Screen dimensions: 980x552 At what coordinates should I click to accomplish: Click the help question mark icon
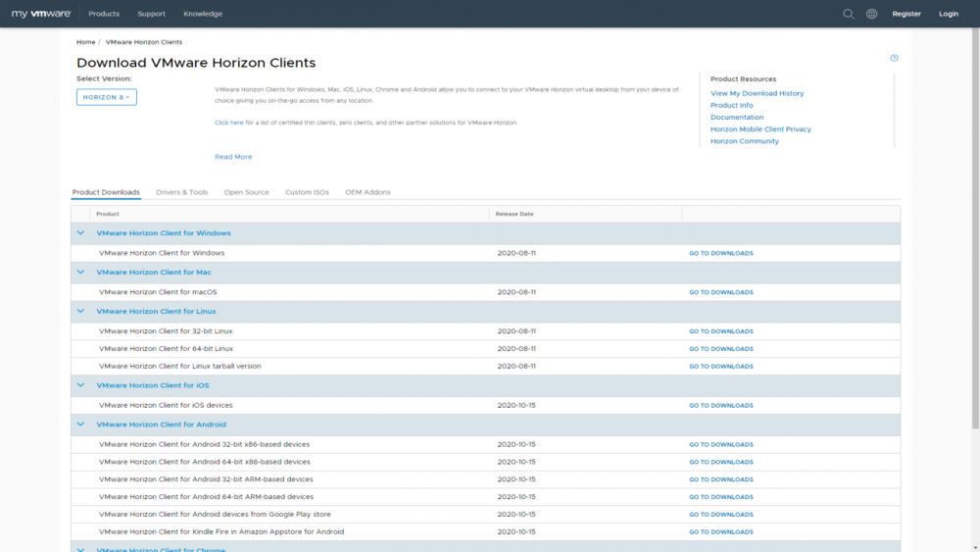point(894,58)
